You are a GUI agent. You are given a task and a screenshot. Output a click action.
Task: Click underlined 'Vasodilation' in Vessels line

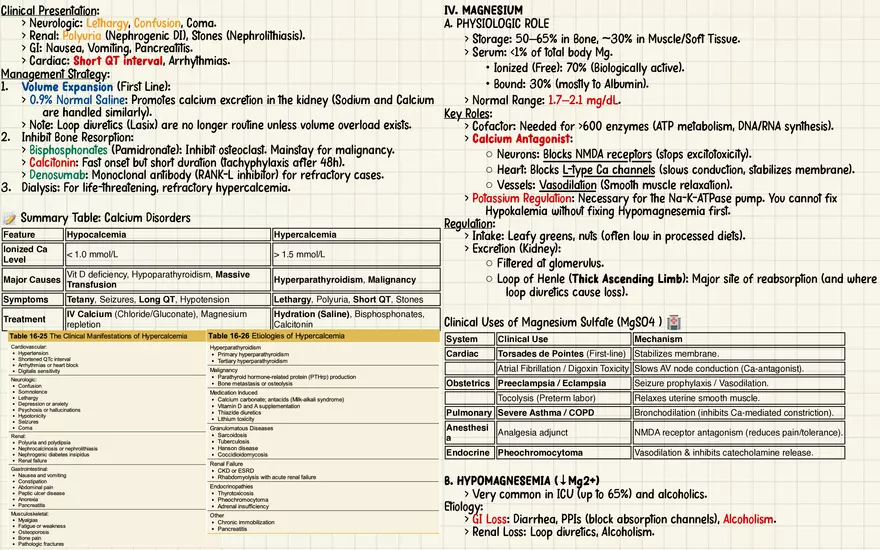(x=568, y=185)
